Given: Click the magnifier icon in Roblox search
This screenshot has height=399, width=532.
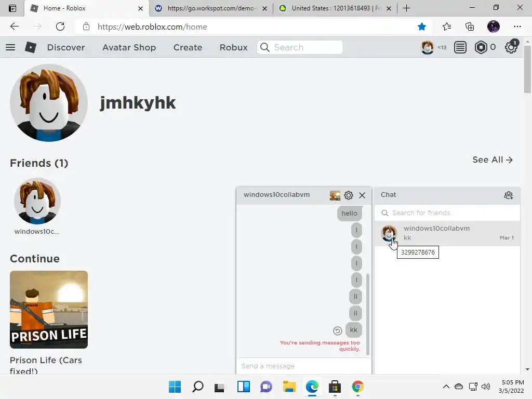Looking at the screenshot, I should (x=264, y=47).
